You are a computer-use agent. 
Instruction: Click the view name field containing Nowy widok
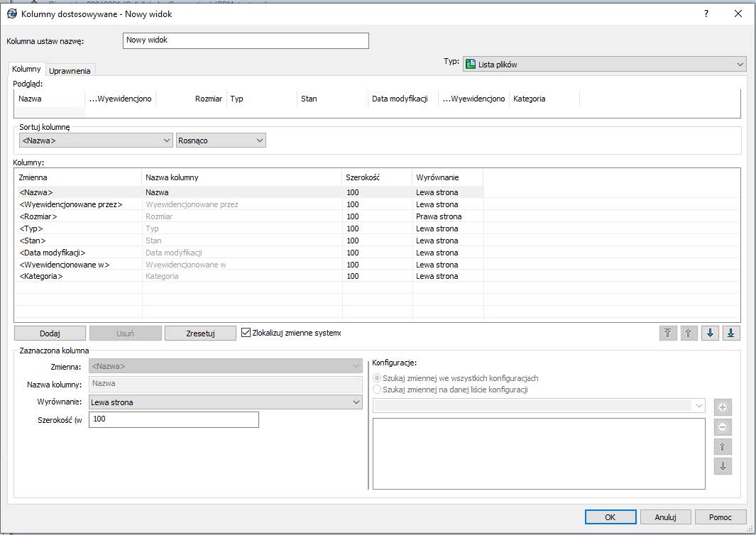[x=244, y=40]
